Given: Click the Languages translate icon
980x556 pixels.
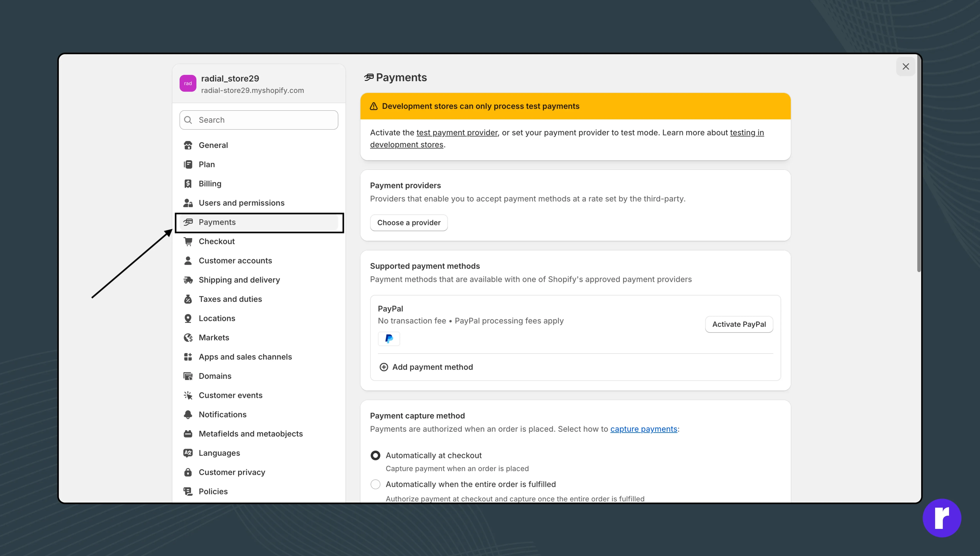Looking at the screenshot, I should (x=188, y=453).
